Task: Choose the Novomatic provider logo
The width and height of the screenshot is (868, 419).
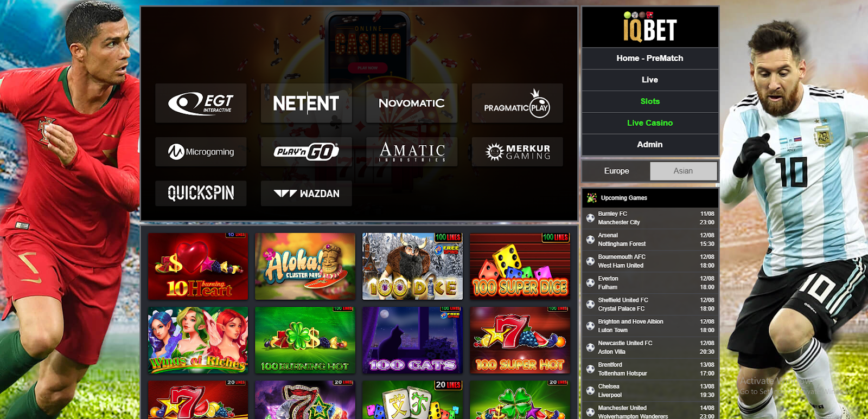Action: click(412, 103)
